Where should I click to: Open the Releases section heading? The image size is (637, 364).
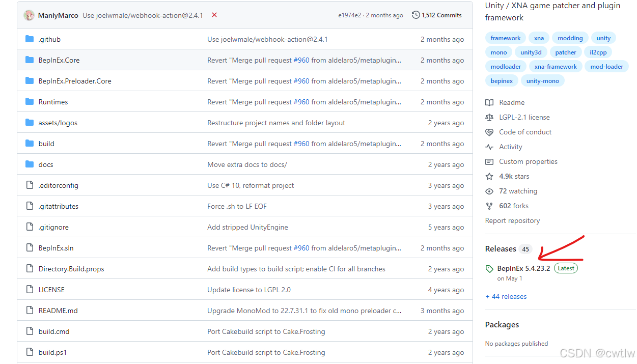click(501, 249)
